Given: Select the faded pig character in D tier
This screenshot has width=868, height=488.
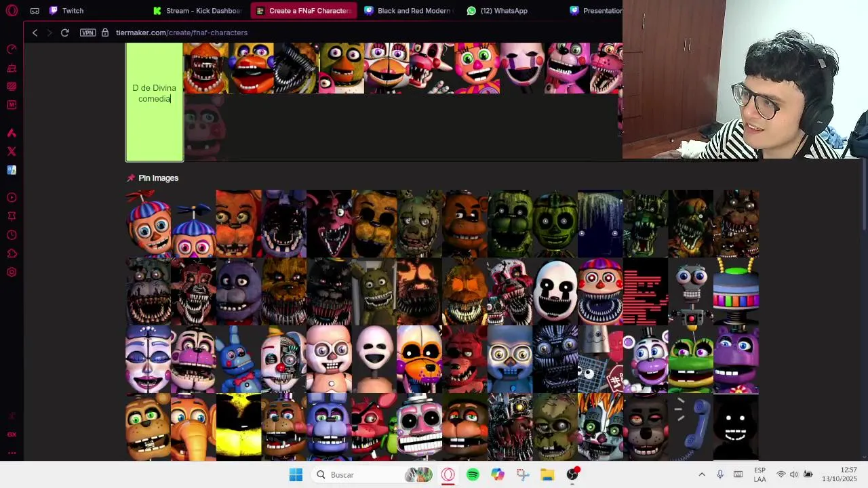Looking at the screenshot, I should pyautogui.click(x=205, y=127).
